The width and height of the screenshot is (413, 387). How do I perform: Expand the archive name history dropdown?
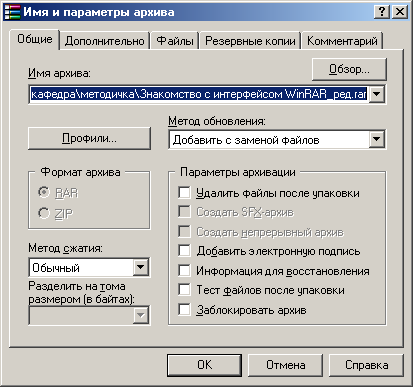coord(377,94)
